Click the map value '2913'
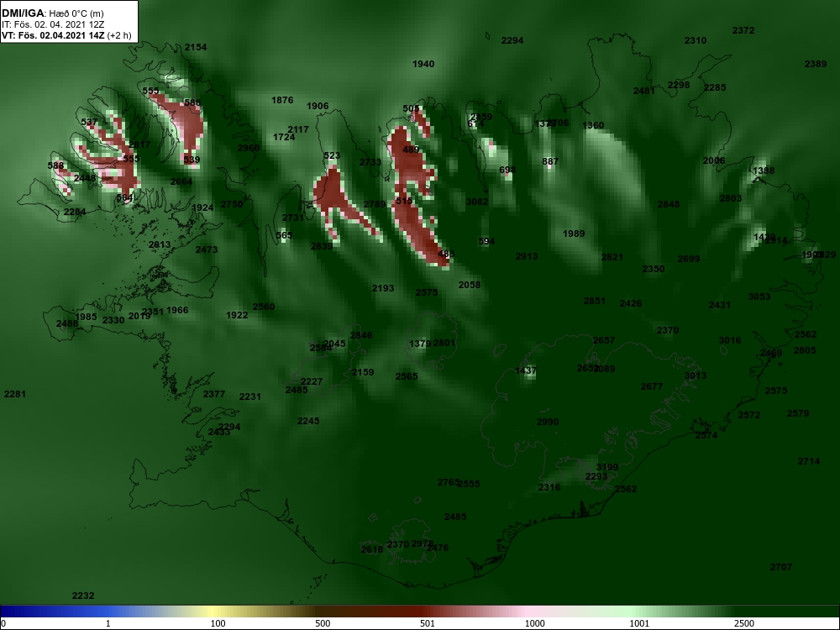This screenshot has height=630, width=840. [527, 256]
